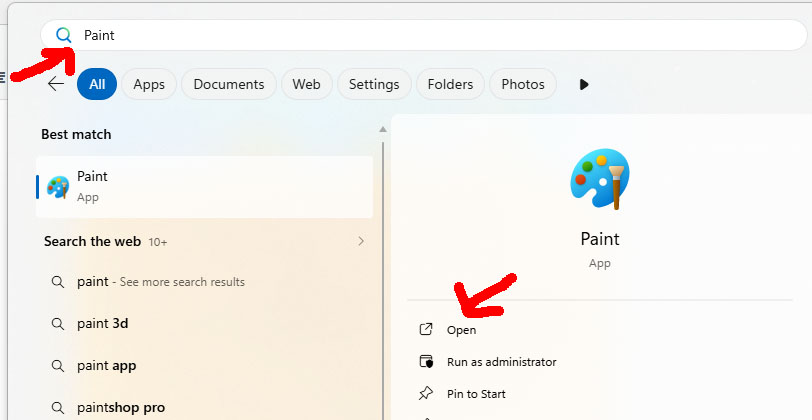Click magnifier icon beside 'paint 3d'
The height and width of the screenshot is (420, 812).
click(58, 324)
